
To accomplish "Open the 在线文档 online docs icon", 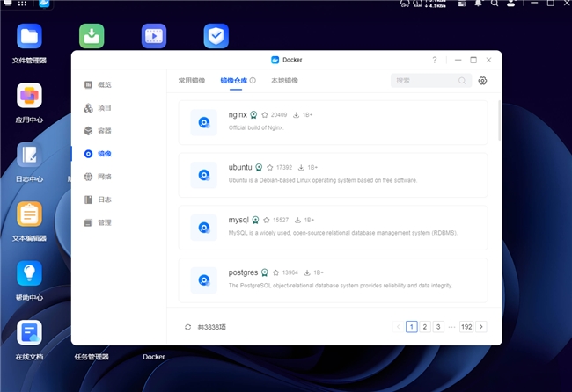I will click(29, 332).
